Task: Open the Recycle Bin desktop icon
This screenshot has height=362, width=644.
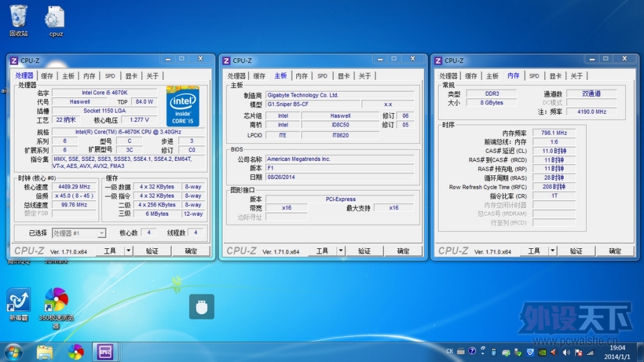Action: [19, 21]
